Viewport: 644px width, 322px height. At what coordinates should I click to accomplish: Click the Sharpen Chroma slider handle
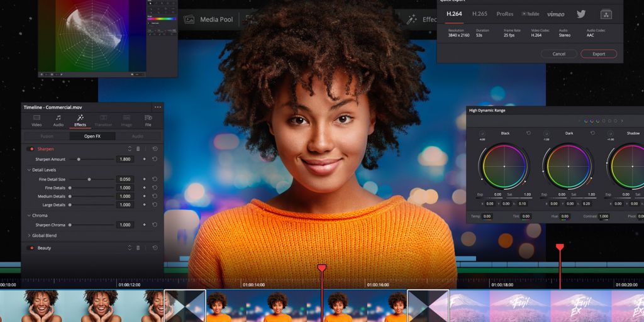click(70, 225)
